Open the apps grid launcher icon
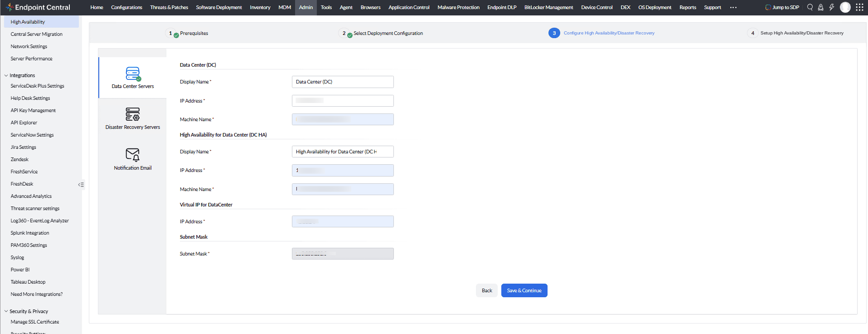The width and height of the screenshot is (868, 334). click(859, 7)
